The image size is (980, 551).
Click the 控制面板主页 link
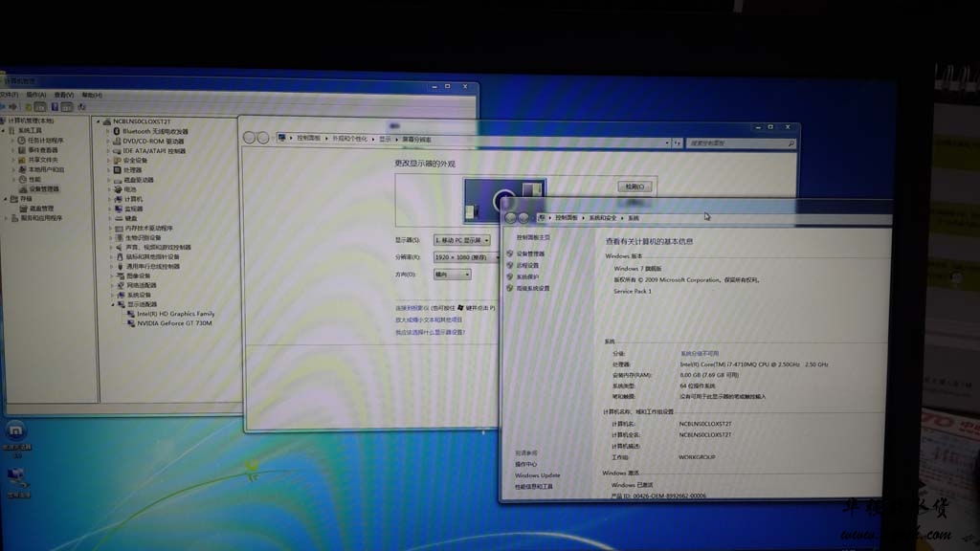533,237
